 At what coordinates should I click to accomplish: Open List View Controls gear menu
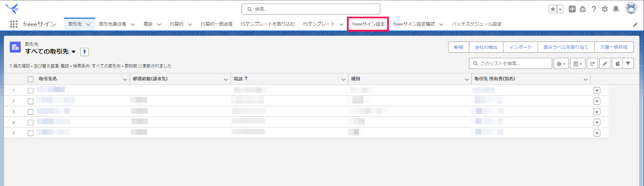pos(561,64)
